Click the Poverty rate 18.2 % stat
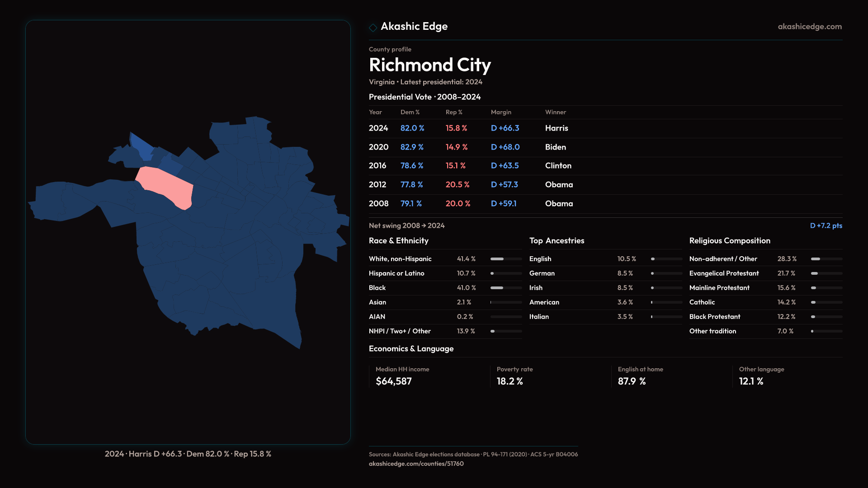 point(509,381)
